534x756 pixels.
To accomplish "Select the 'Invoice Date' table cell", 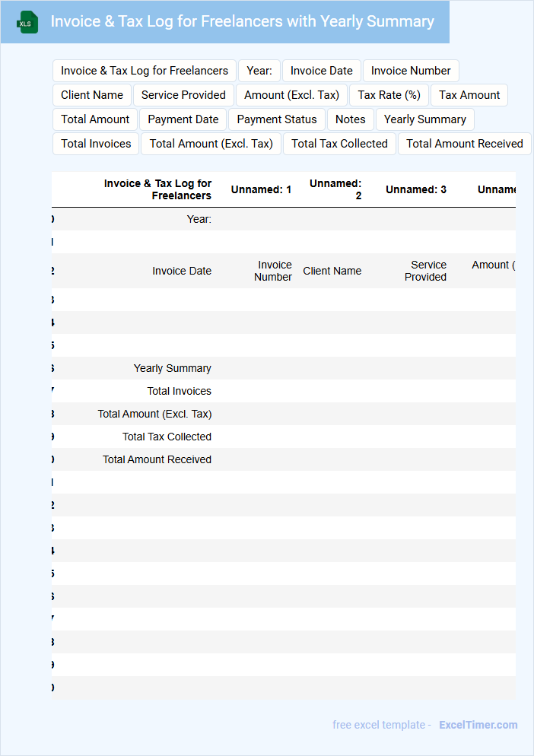I will pos(182,271).
